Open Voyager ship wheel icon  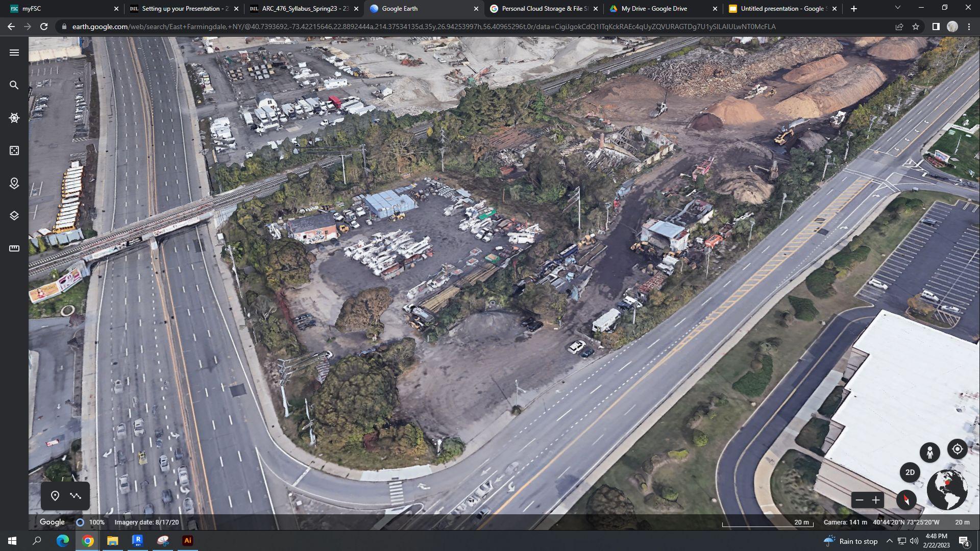coord(14,118)
